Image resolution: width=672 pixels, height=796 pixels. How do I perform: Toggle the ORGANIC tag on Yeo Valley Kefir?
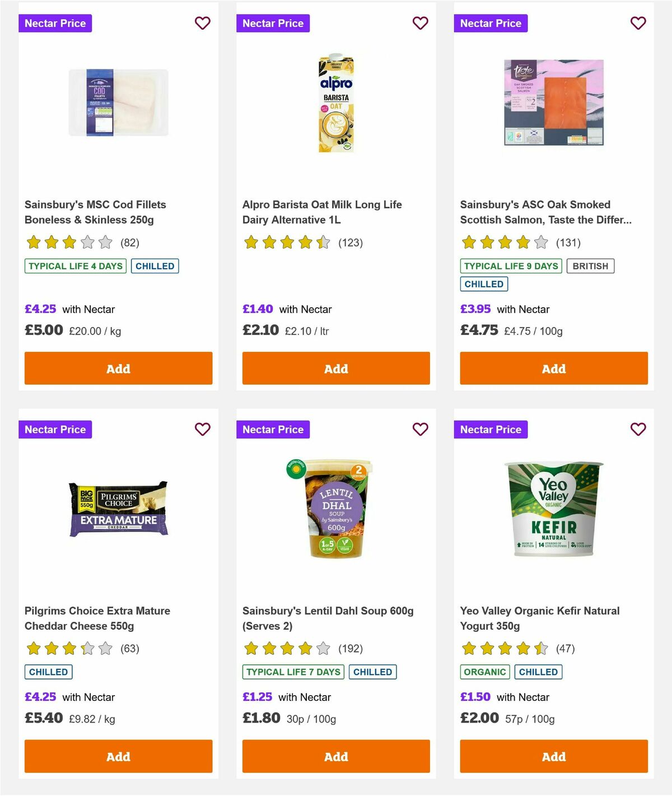pyautogui.click(x=485, y=672)
